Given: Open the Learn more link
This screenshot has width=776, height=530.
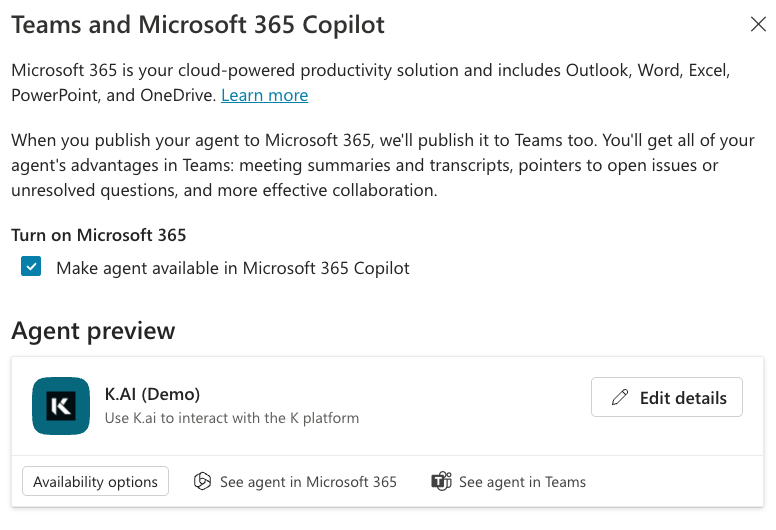Looking at the screenshot, I should (264, 96).
